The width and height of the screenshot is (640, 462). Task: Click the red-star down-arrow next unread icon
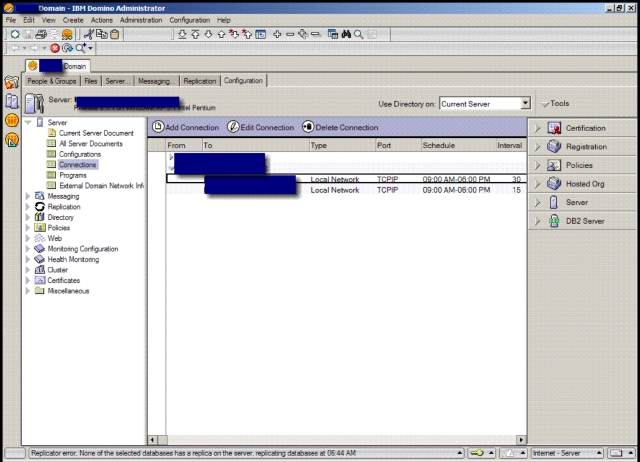point(234,34)
